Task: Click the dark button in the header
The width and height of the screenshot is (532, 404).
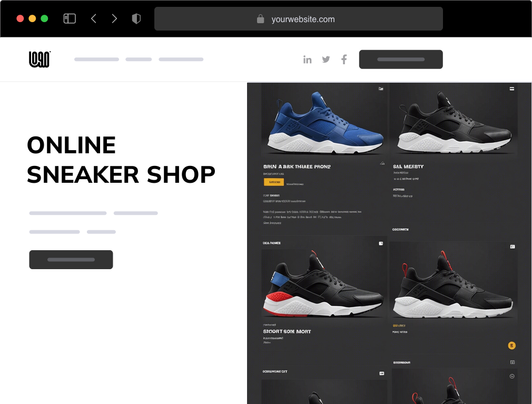Action: tap(401, 60)
